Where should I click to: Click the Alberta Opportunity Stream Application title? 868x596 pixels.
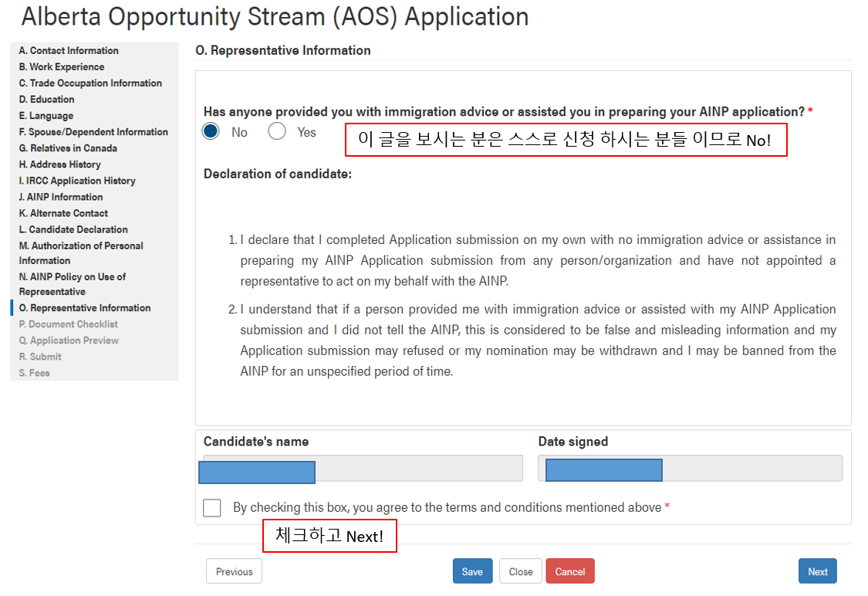point(275,17)
